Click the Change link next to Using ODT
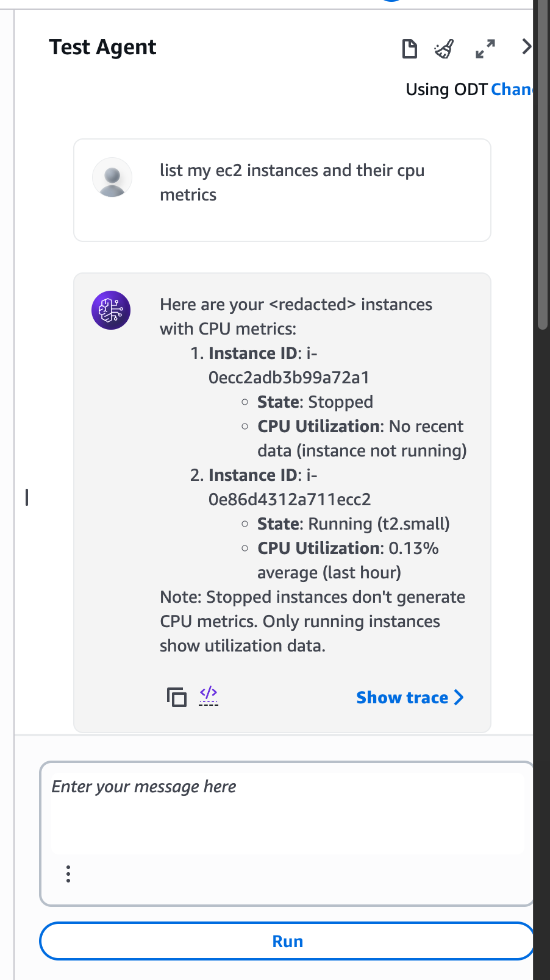550x980 pixels. pyautogui.click(x=512, y=90)
